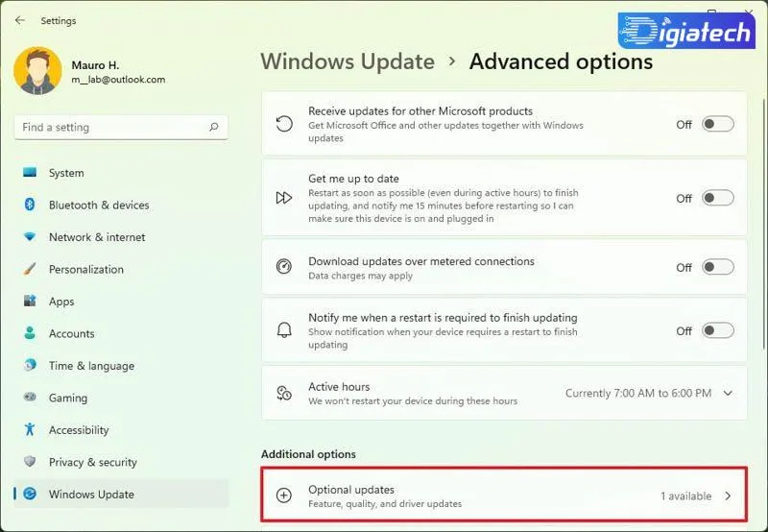The image size is (768, 532).
Task: Click the vertical scrollbar on right
Action: tap(764, 223)
